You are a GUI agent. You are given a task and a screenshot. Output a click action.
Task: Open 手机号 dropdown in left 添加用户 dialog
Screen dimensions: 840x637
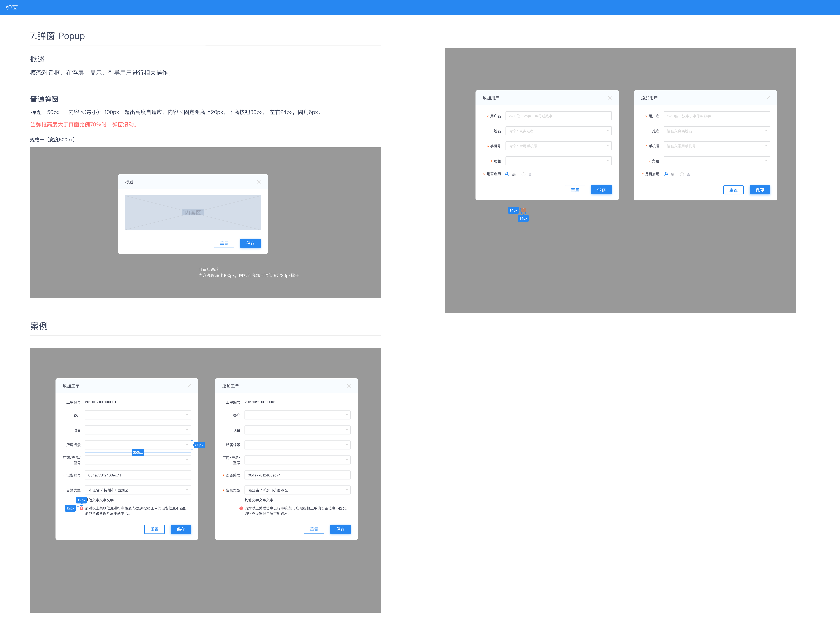558,146
